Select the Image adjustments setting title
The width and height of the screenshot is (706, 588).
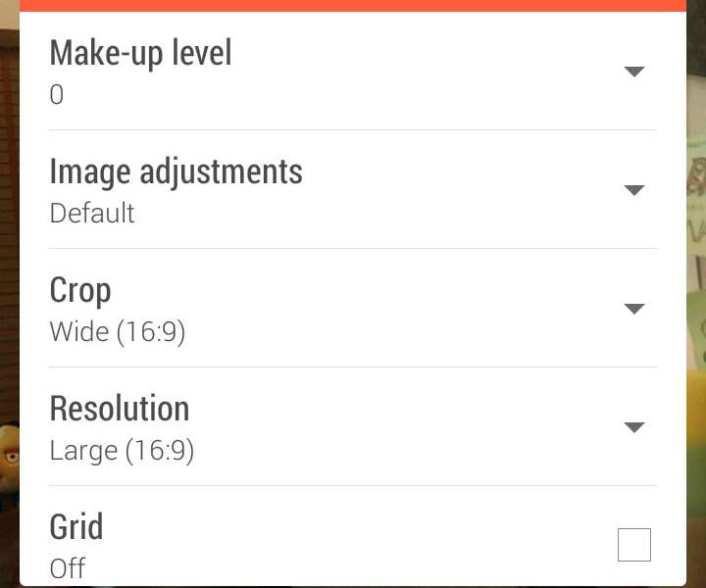coord(176,171)
